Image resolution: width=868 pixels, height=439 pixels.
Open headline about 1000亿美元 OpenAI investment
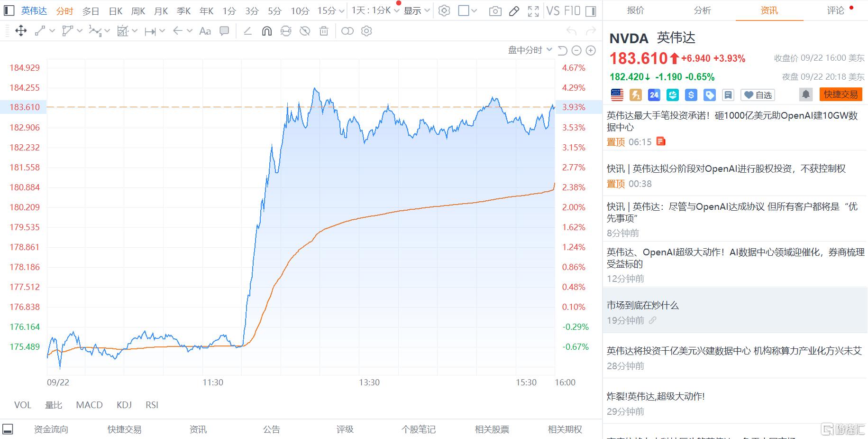[732, 121]
